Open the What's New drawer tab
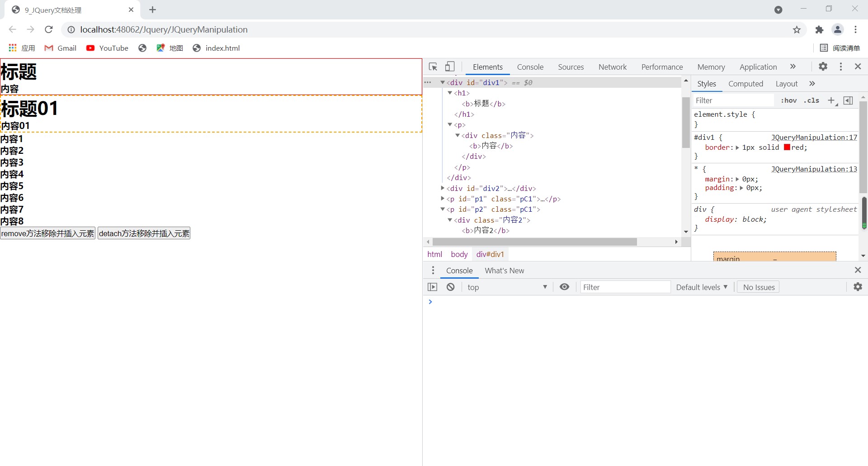Screen dimensions: 868x466 (505, 271)
